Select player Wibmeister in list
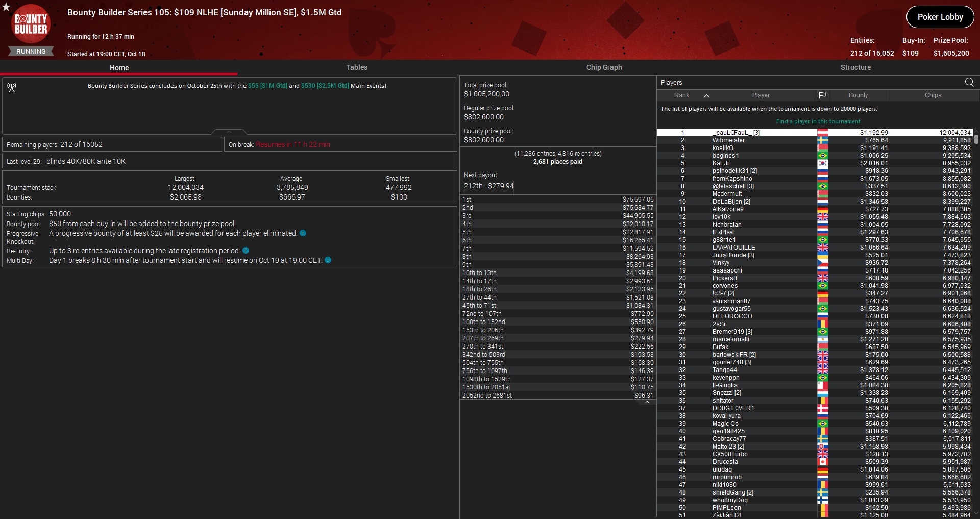Screen dimensions: 980x519 tap(815, 140)
